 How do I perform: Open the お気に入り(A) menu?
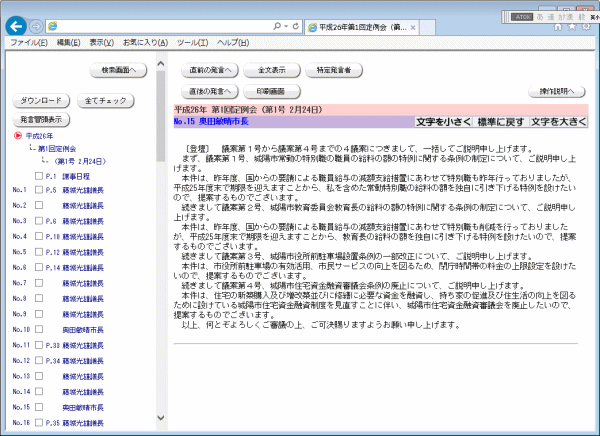pos(145,42)
